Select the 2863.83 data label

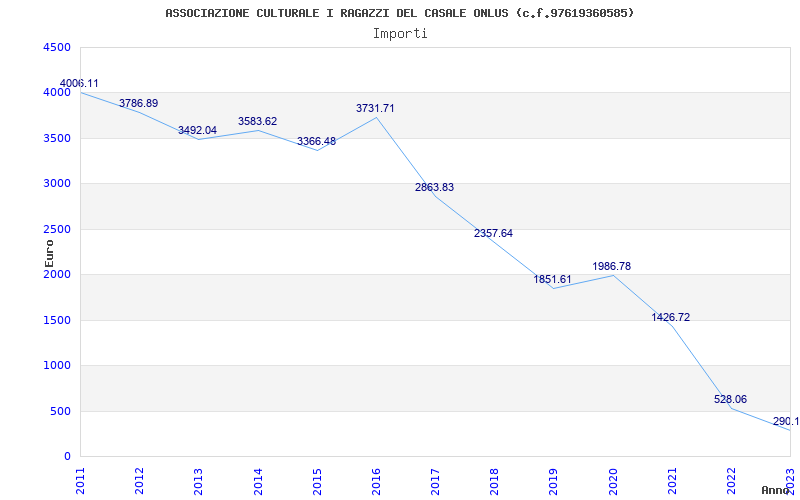coord(434,187)
